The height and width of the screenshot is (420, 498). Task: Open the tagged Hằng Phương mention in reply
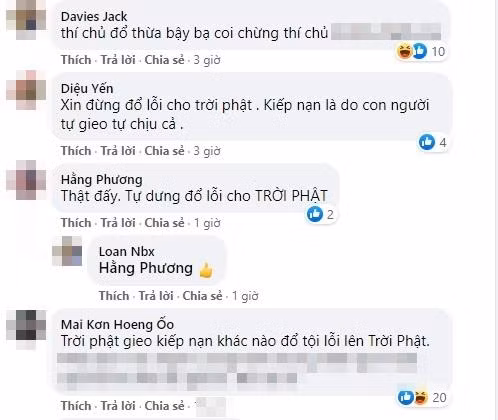(x=146, y=268)
